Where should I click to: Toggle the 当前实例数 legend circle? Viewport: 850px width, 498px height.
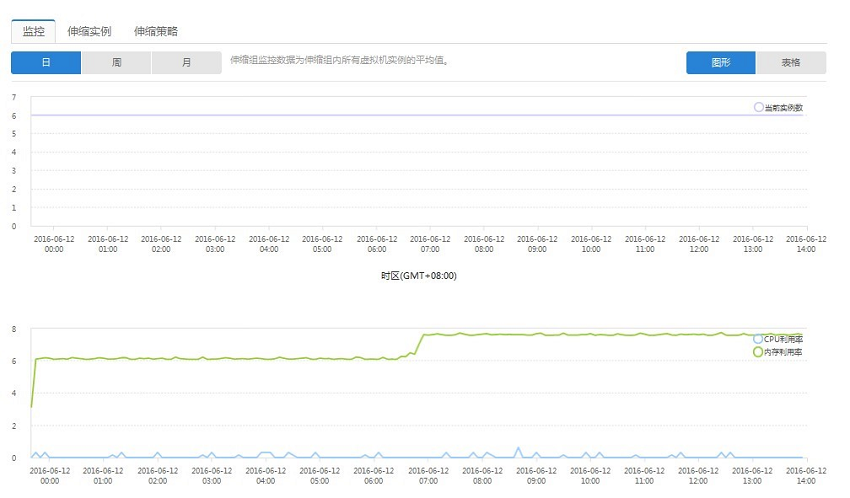tap(759, 107)
